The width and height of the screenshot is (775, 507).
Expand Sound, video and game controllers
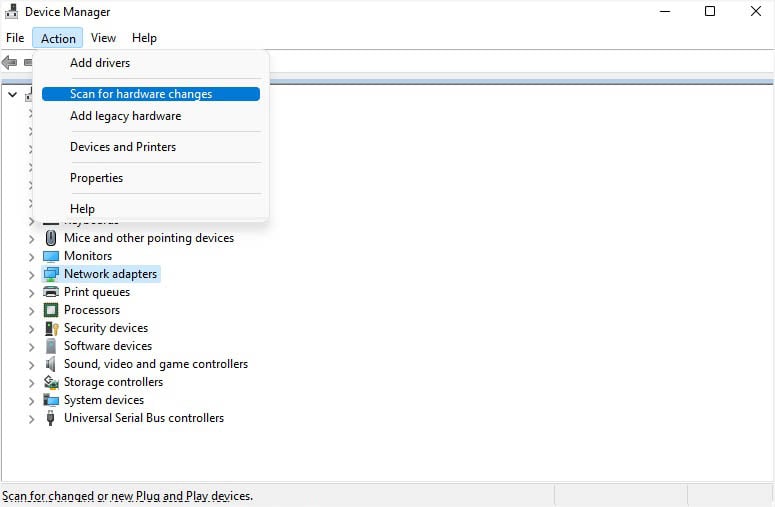click(31, 365)
